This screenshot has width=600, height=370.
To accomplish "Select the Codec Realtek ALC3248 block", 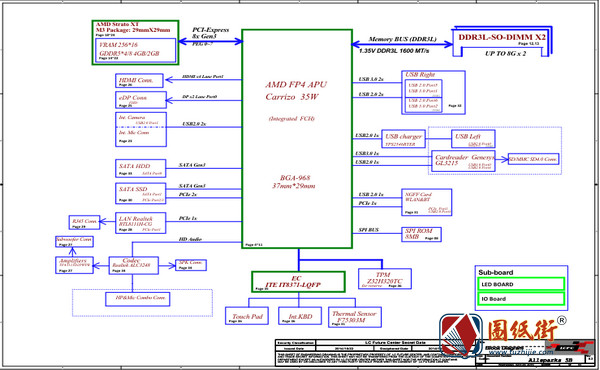I will [x=134, y=265].
